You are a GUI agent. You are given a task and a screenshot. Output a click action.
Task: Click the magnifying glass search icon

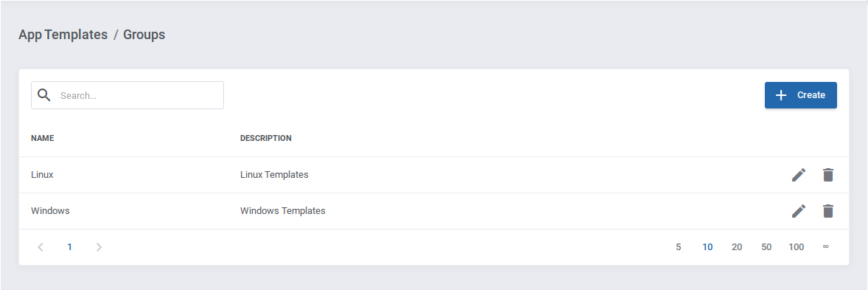(x=44, y=94)
